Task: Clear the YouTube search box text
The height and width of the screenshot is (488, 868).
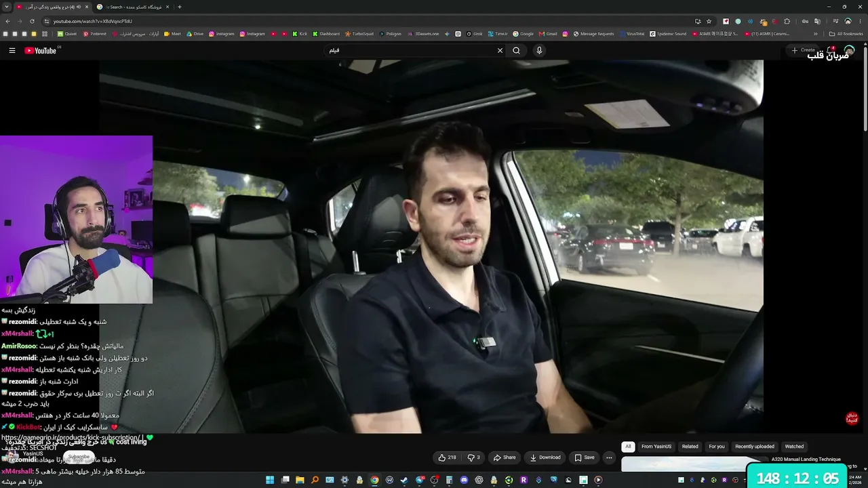Action: (x=500, y=50)
